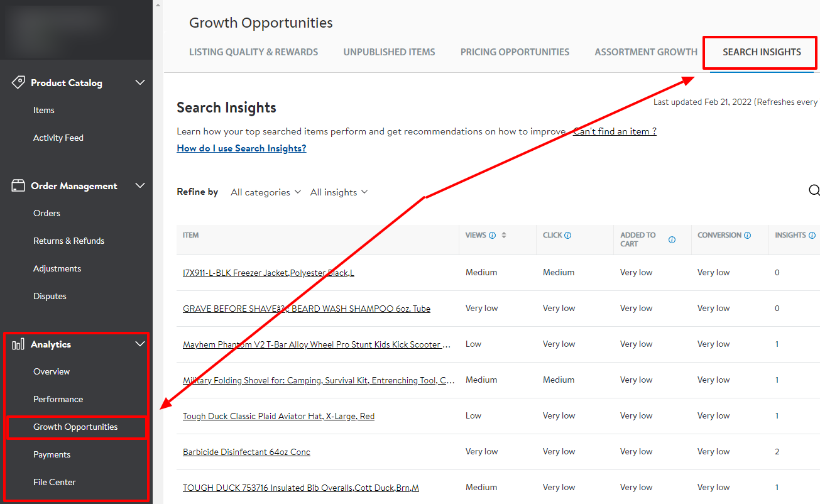820x504 pixels.
Task: Open the Product Catalog sidebar icon
Action: (x=18, y=82)
